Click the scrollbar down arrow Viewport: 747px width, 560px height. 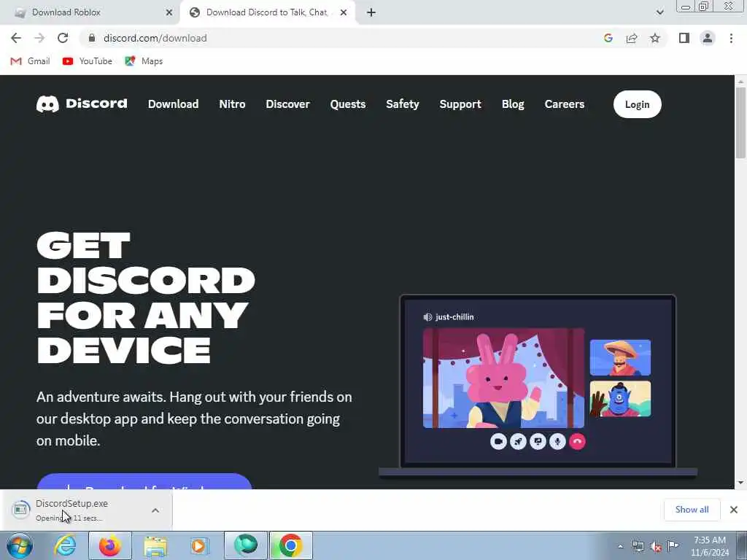pyautogui.click(x=741, y=483)
